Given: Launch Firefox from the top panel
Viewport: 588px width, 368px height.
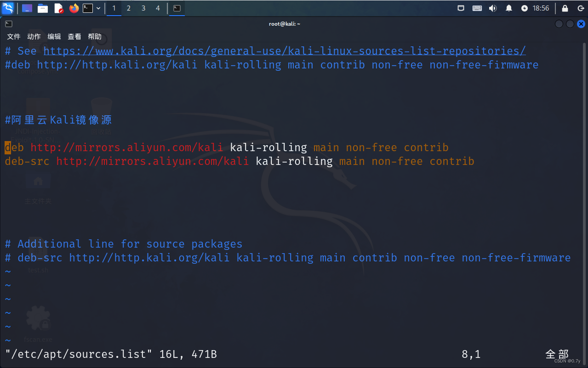Looking at the screenshot, I should pyautogui.click(x=74, y=8).
